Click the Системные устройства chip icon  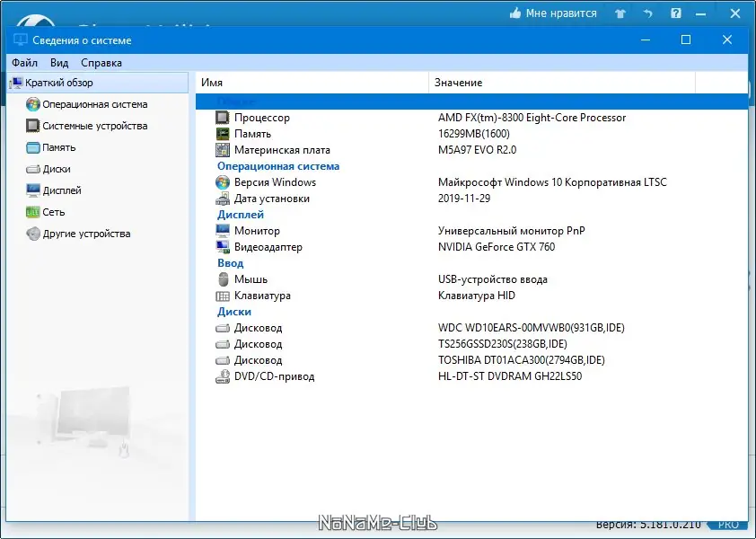[x=33, y=126]
